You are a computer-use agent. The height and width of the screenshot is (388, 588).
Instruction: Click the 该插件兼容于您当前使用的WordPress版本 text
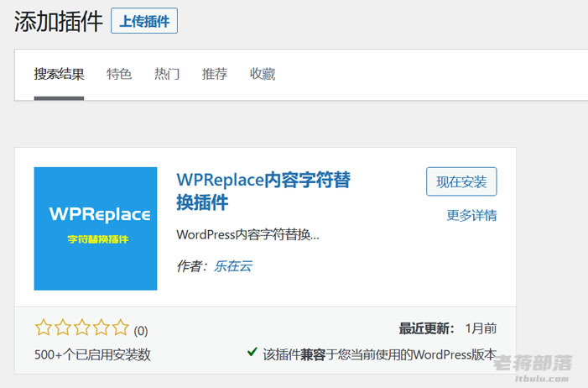click(x=379, y=354)
